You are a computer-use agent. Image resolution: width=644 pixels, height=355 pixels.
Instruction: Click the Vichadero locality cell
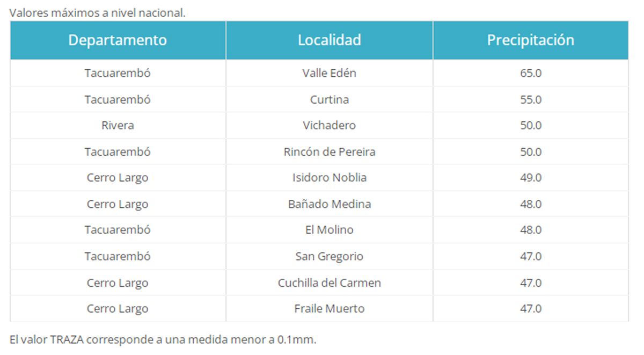(329, 126)
